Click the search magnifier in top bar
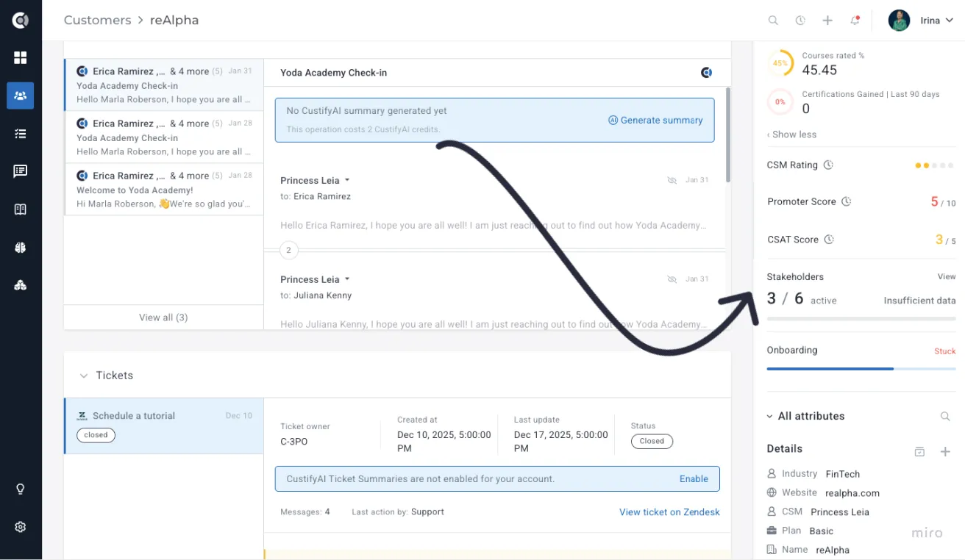 tap(773, 21)
